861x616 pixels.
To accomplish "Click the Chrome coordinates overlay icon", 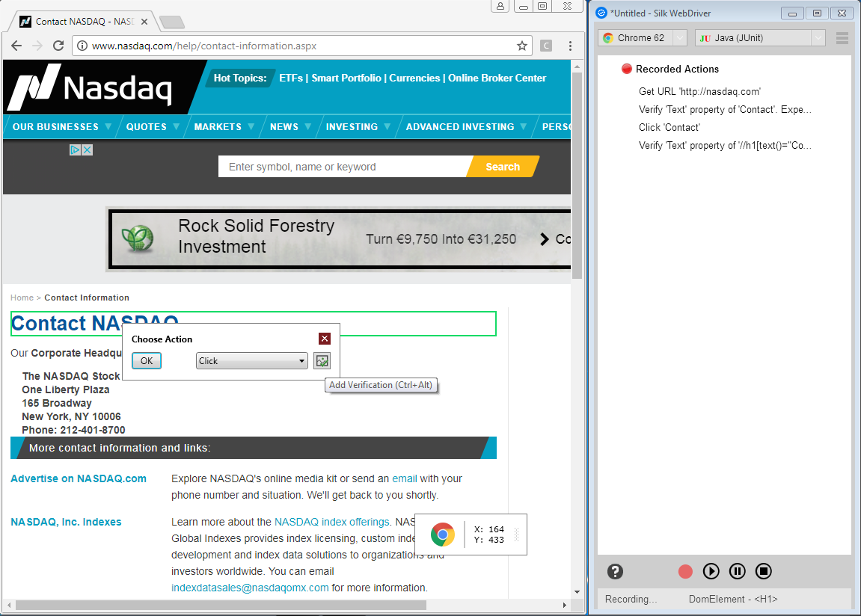I will pyautogui.click(x=443, y=535).
